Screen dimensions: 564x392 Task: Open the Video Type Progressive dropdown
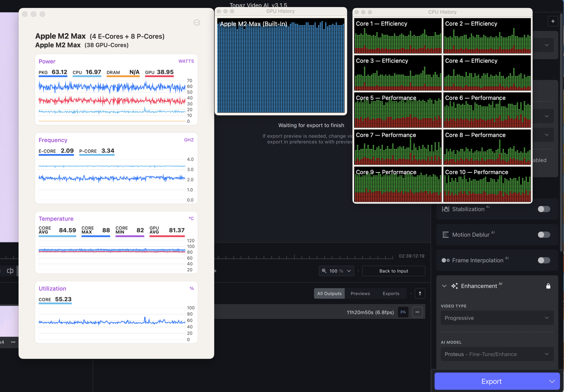[497, 318]
